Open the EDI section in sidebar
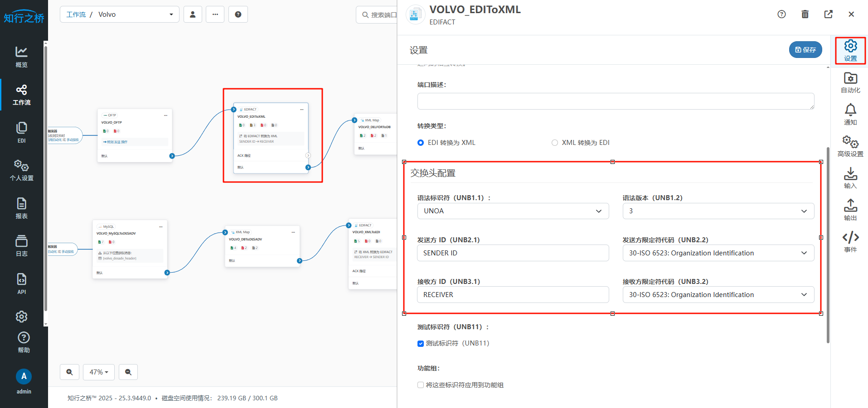Screen dimensions: 868x408 (21, 133)
